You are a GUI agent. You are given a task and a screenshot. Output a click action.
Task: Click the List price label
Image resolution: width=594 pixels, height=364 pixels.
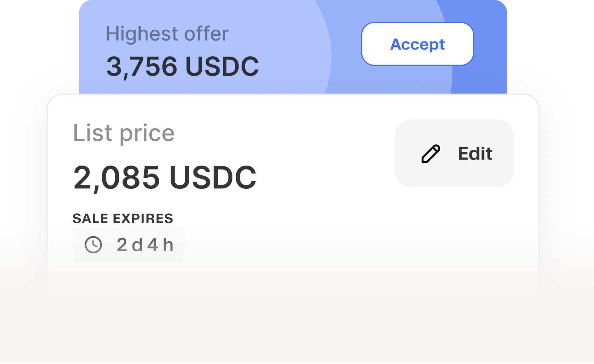tap(124, 133)
